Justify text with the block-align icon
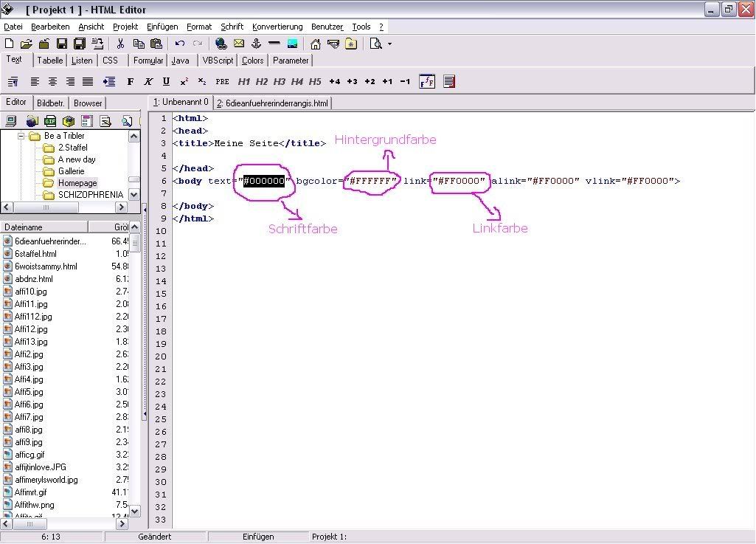The image size is (756, 544). (88, 82)
